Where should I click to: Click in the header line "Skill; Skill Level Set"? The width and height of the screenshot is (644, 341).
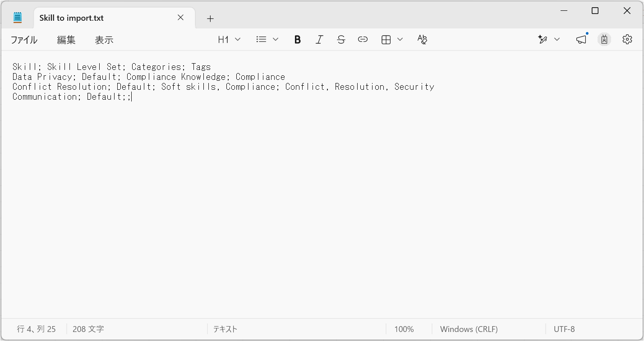click(67, 67)
